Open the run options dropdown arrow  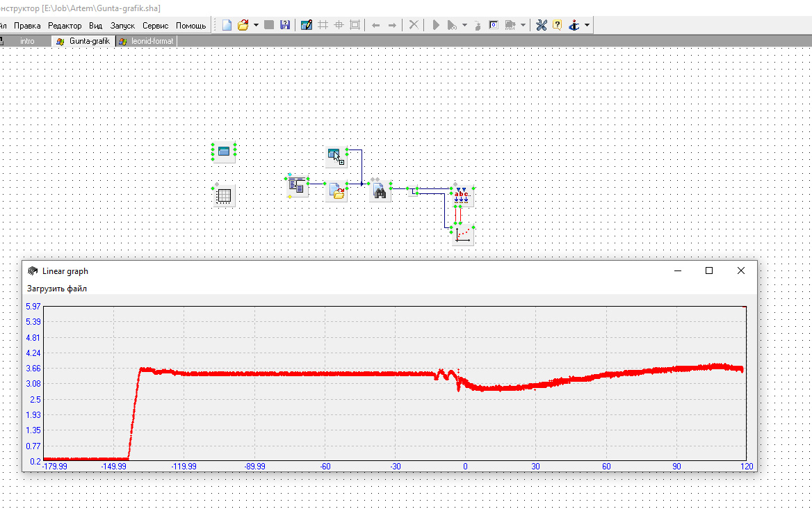click(464, 25)
